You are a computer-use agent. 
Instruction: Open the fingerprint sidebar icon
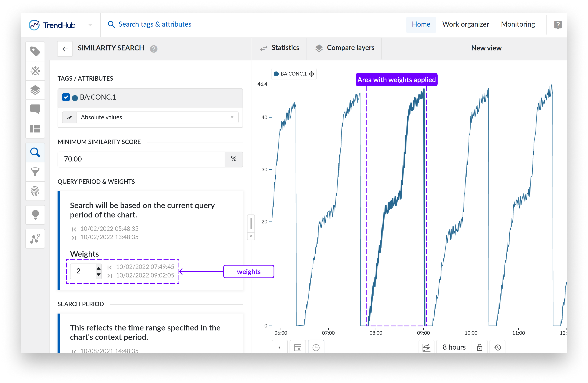click(35, 191)
